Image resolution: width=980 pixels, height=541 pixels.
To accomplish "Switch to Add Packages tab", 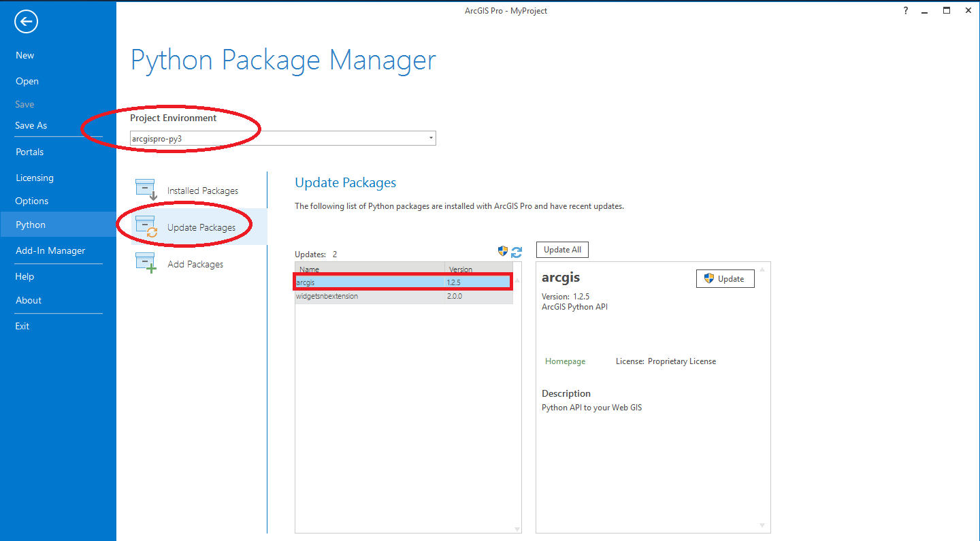I will [199, 264].
